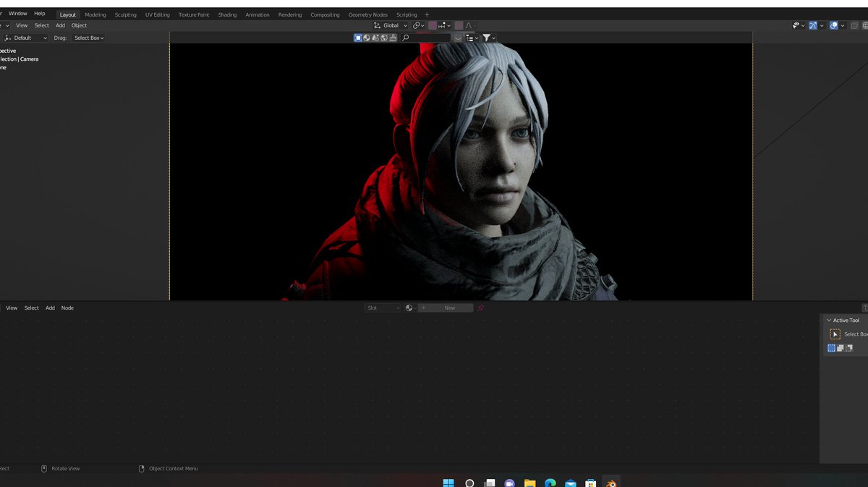Switch to the Sculpting workspace tab

pos(126,14)
